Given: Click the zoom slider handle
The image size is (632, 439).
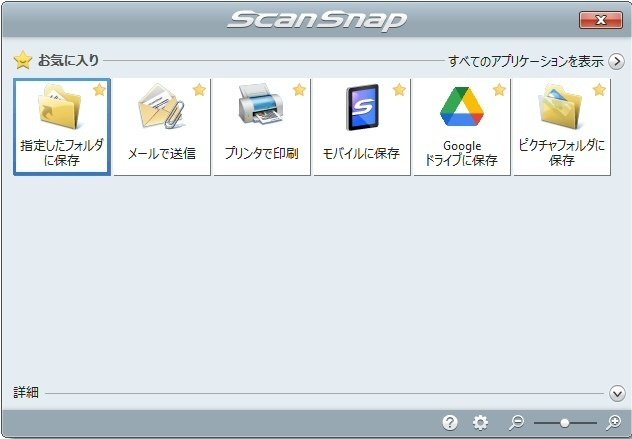Looking at the screenshot, I should (x=565, y=423).
